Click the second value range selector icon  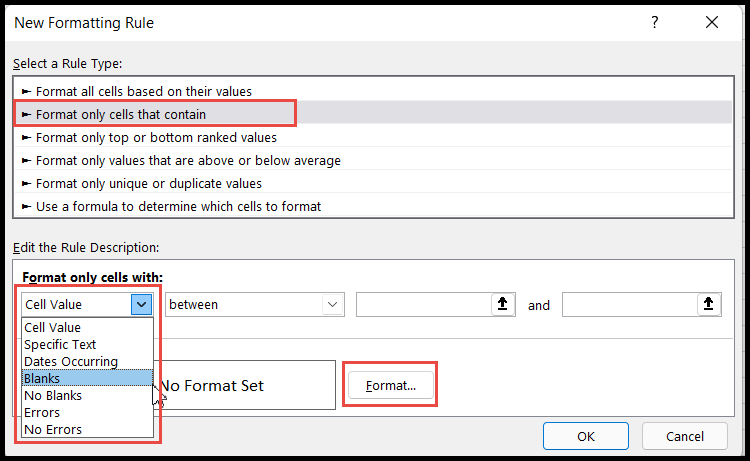coord(705,305)
